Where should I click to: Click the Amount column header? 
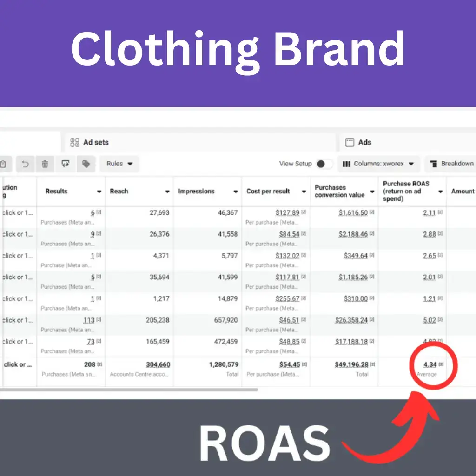(462, 192)
